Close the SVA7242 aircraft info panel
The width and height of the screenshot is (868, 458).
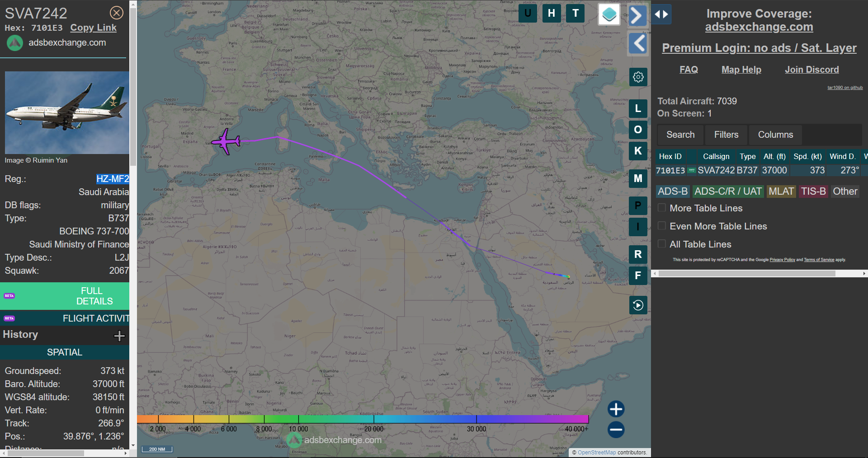pyautogui.click(x=117, y=13)
